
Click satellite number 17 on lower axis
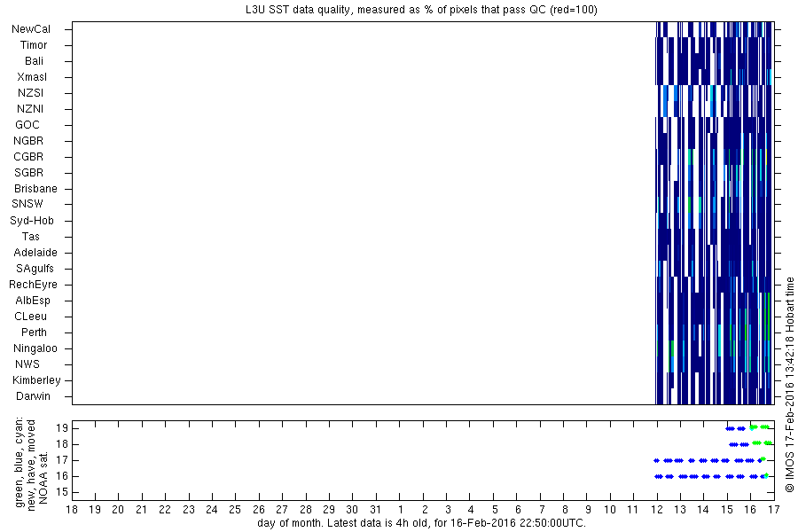coord(61,460)
